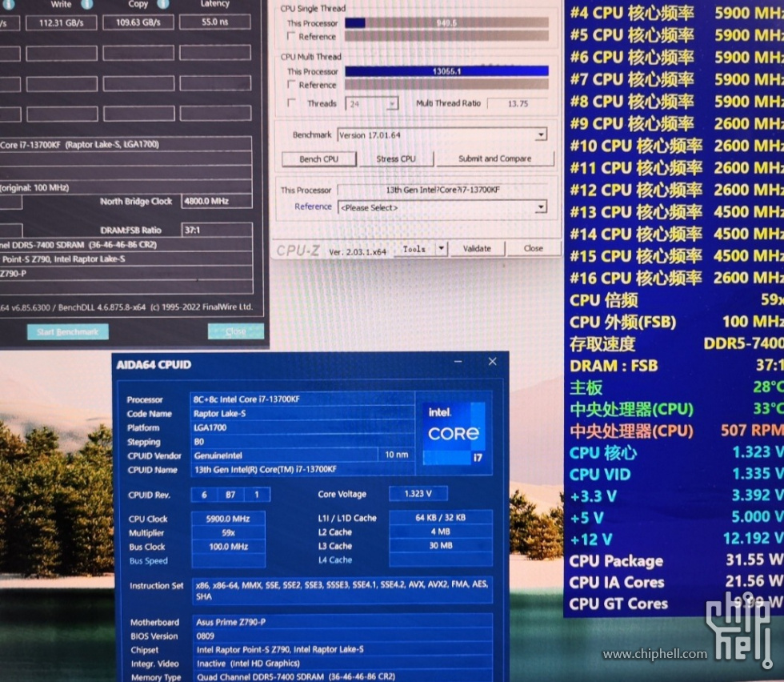Click the Processor field 8C+8c Intel Core i7-13700KF
The width and height of the screenshot is (784, 682).
coord(302,399)
